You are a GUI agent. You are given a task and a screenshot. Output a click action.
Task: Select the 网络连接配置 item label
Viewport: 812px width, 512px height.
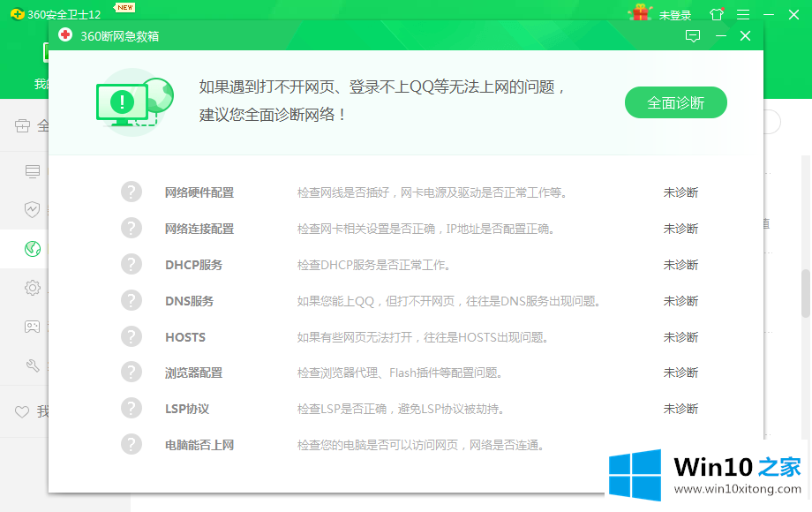pos(199,229)
